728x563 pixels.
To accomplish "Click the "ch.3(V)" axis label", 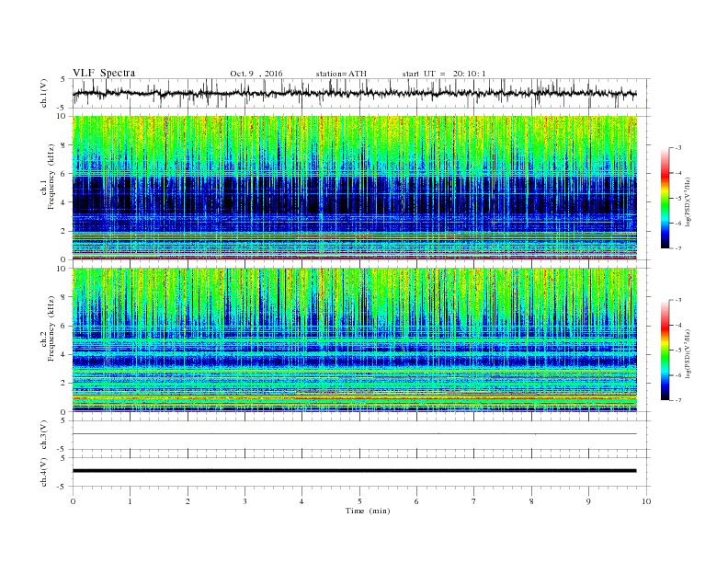I will tap(44, 435).
